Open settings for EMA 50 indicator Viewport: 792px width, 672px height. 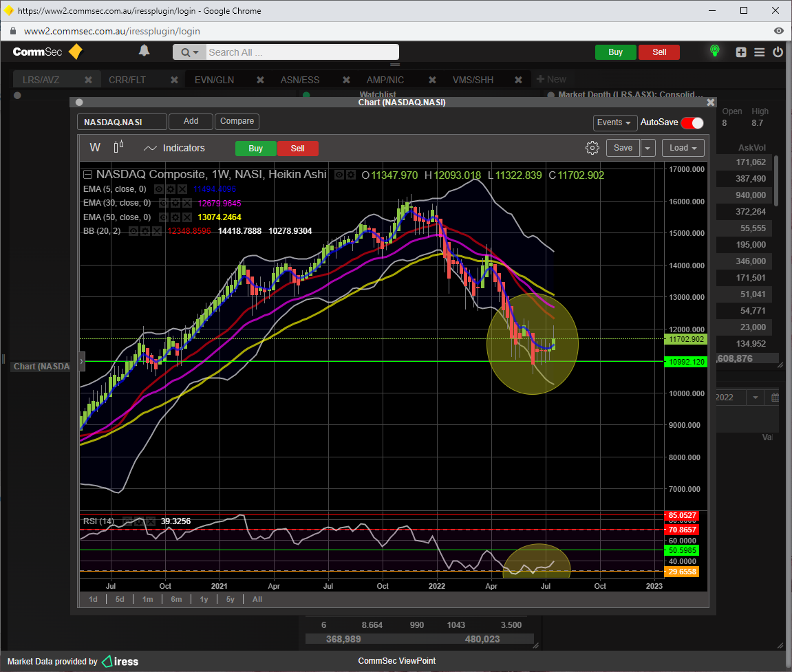pos(175,217)
